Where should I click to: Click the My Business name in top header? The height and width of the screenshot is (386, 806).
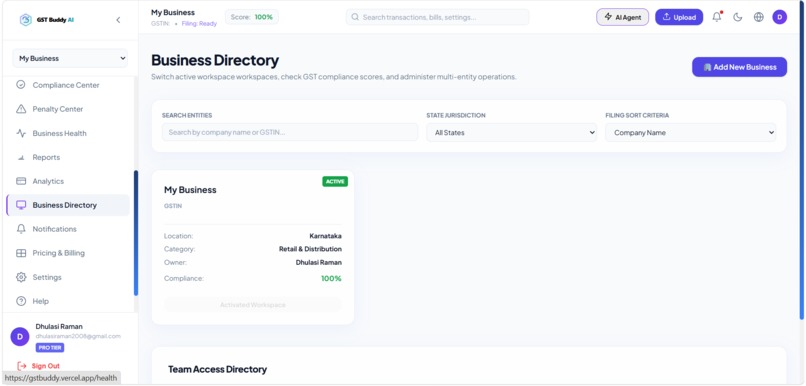click(x=173, y=12)
